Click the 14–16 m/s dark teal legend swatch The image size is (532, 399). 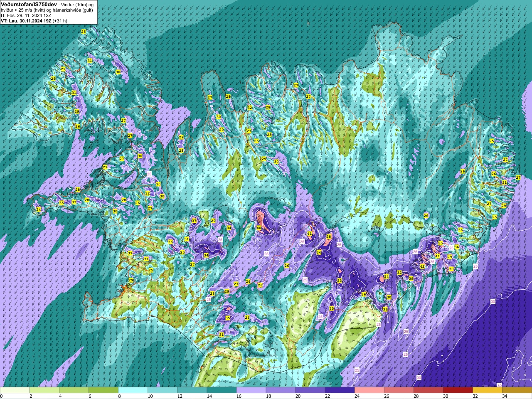(x=222, y=390)
